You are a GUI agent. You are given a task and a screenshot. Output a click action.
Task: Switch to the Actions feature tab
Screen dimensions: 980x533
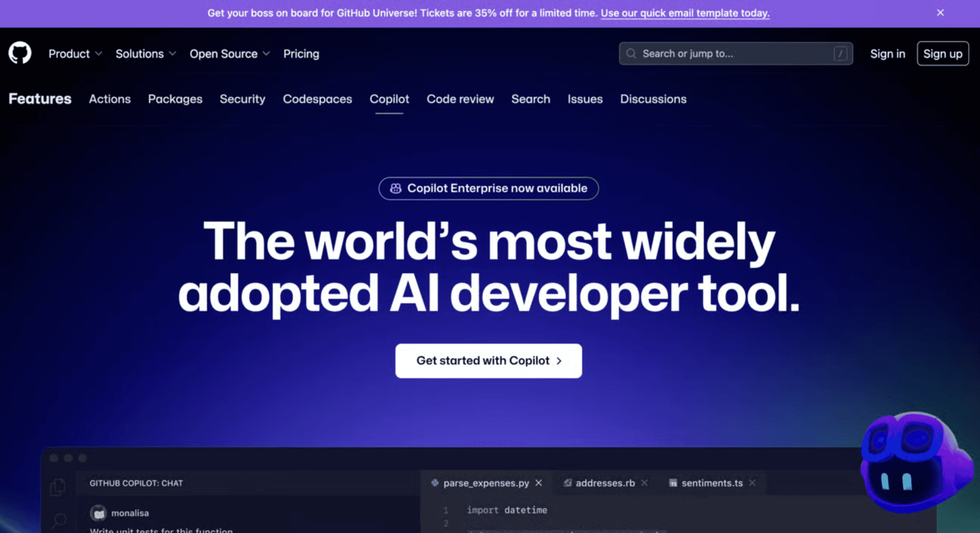(110, 99)
